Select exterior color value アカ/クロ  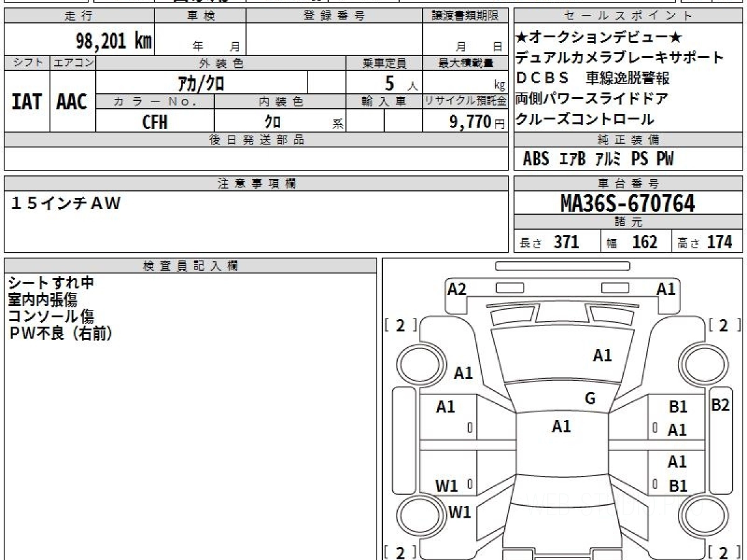202,83
